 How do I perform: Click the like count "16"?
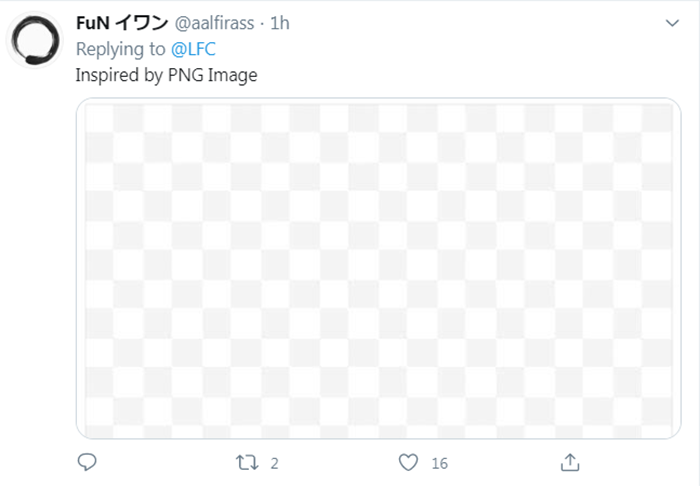point(439,463)
